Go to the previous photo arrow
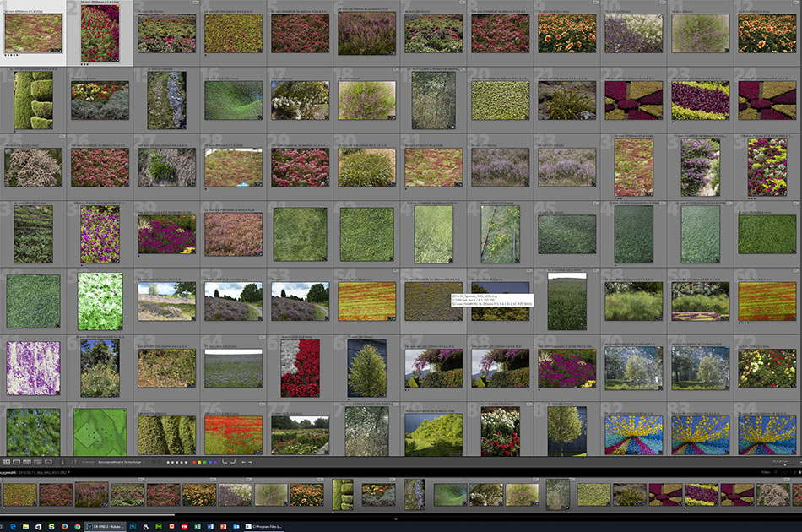 [x=243, y=462]
